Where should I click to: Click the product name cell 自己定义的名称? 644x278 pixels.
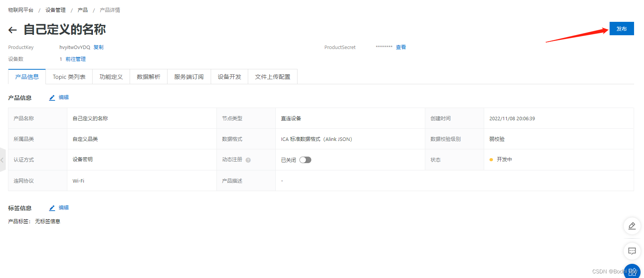tap(90, 118)
